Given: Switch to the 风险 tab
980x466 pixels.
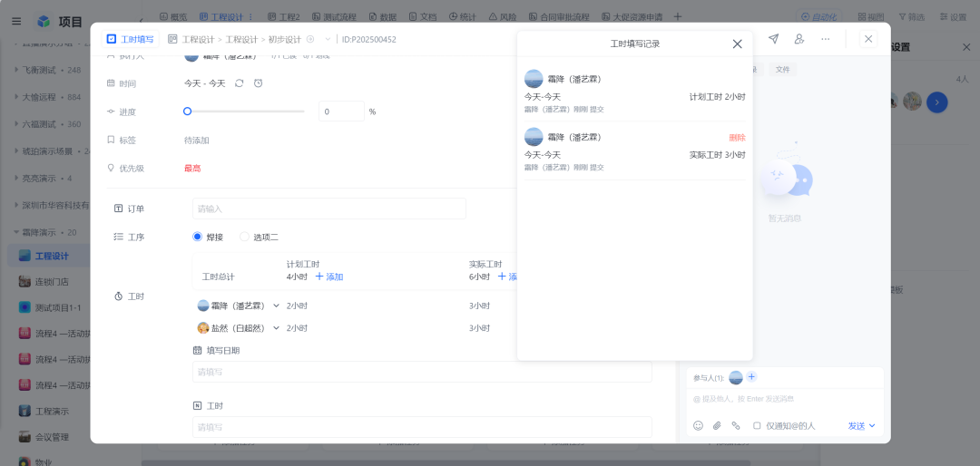Looking at the screenshot, I should coord(503,17).
